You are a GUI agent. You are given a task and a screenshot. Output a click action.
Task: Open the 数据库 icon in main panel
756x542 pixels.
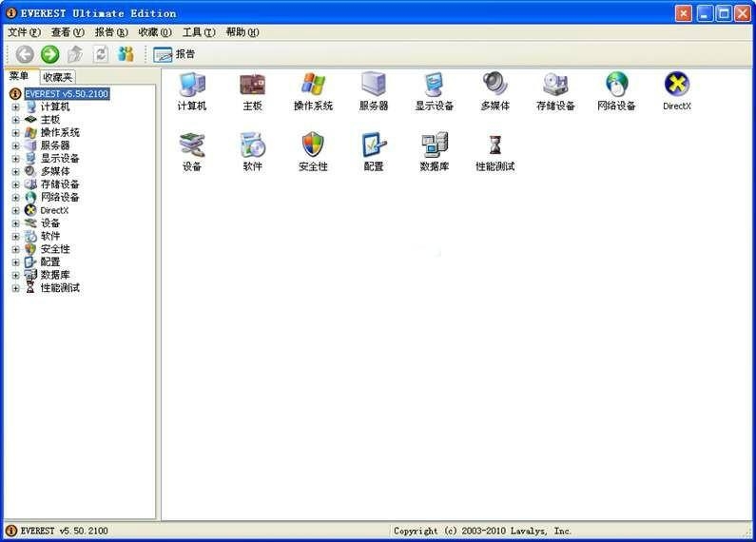[434, 145]
